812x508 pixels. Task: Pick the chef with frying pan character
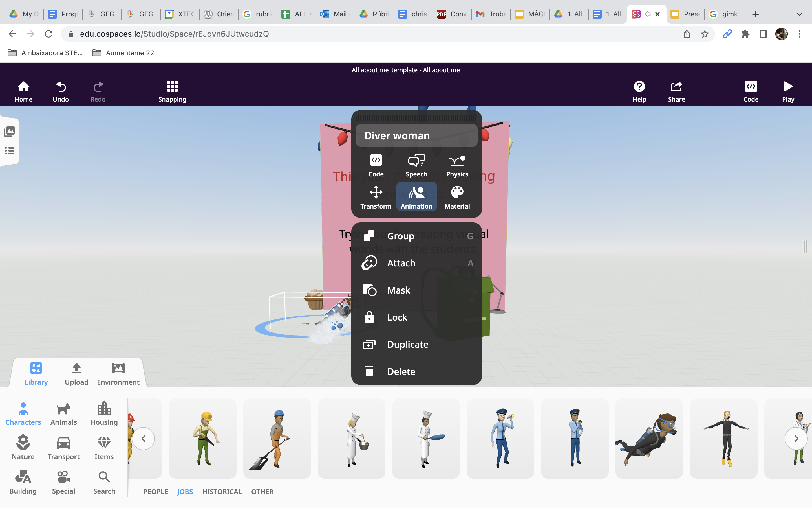point(426,438)
